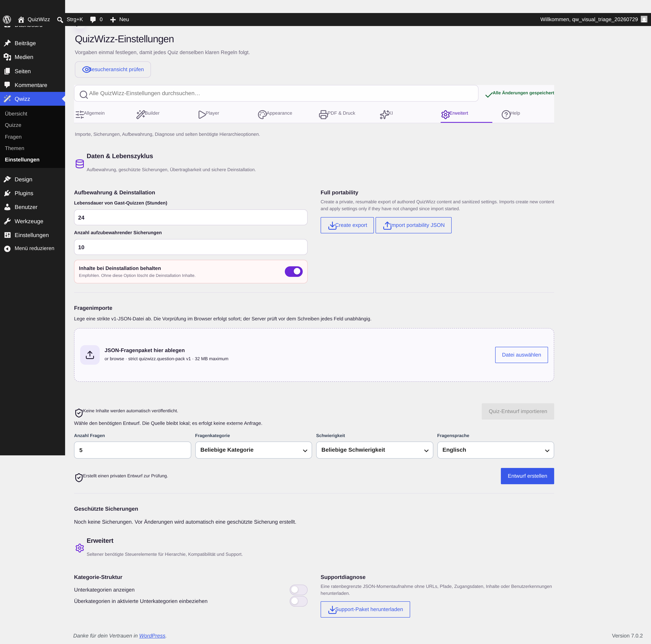
Task: Open the Quizze submenu item
Action: coord(13,125)
